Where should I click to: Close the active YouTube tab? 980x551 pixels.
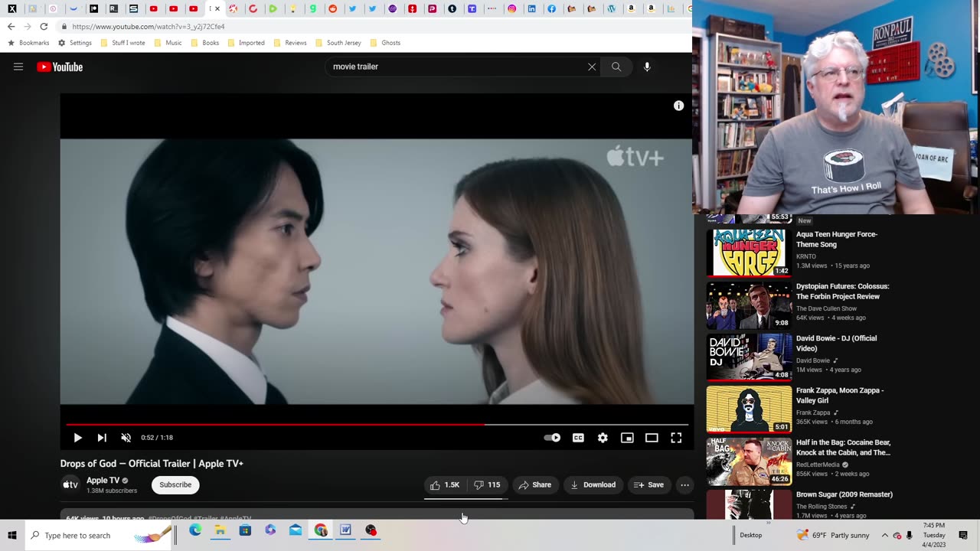[217, 9]
